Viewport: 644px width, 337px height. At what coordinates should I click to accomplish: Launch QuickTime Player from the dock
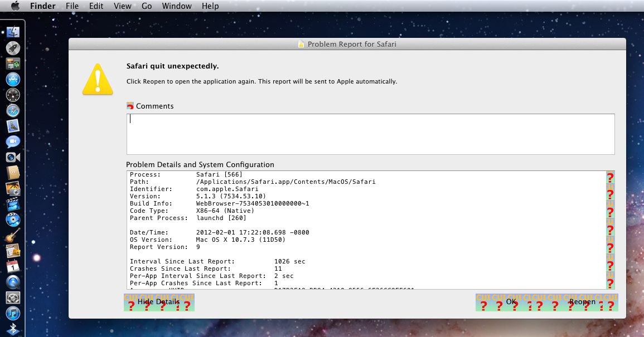13,282
